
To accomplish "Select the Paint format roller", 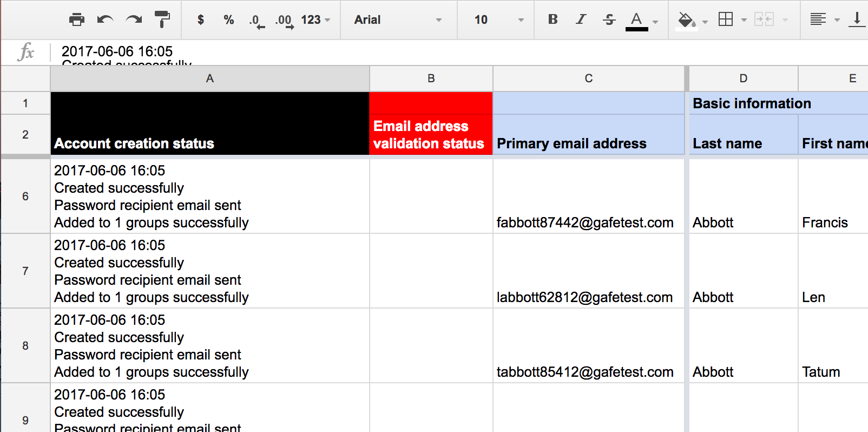I will click(162, 20).
